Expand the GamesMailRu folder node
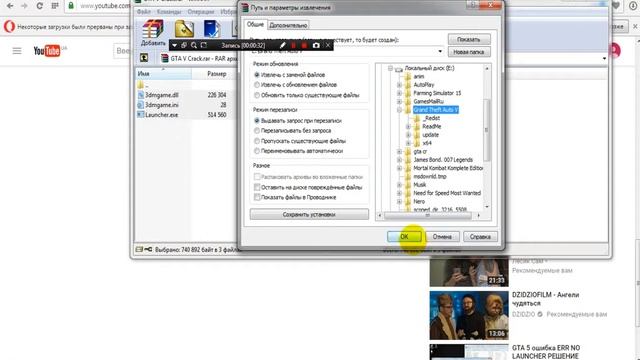This screenshot has width=640, height=360. coord(399,101)
